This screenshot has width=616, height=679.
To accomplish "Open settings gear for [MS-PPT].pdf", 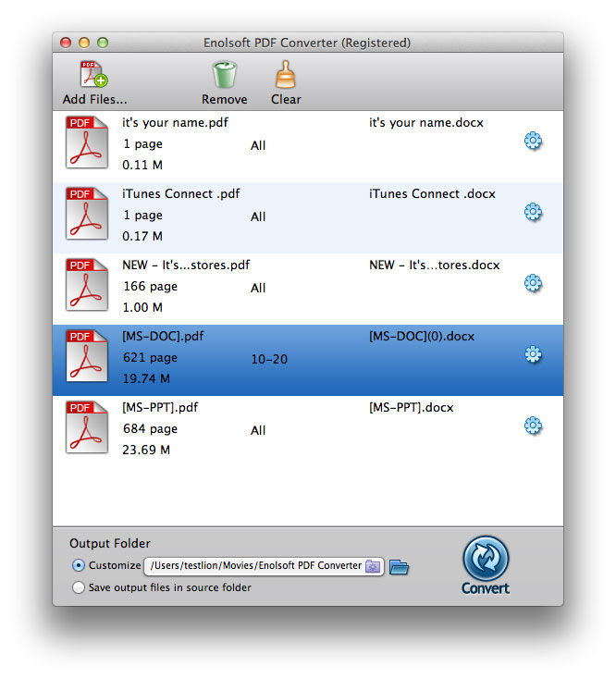I will (x=533, y=426).
